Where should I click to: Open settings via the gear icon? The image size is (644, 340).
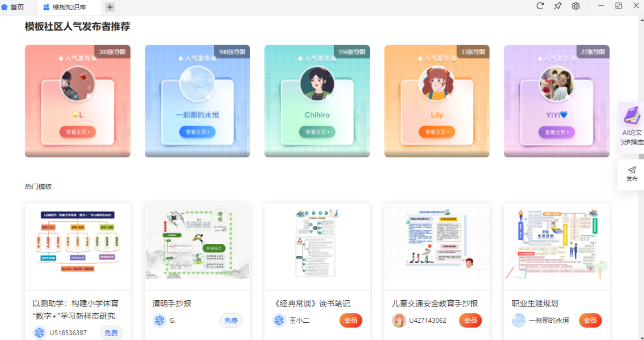tap(575, 6)
